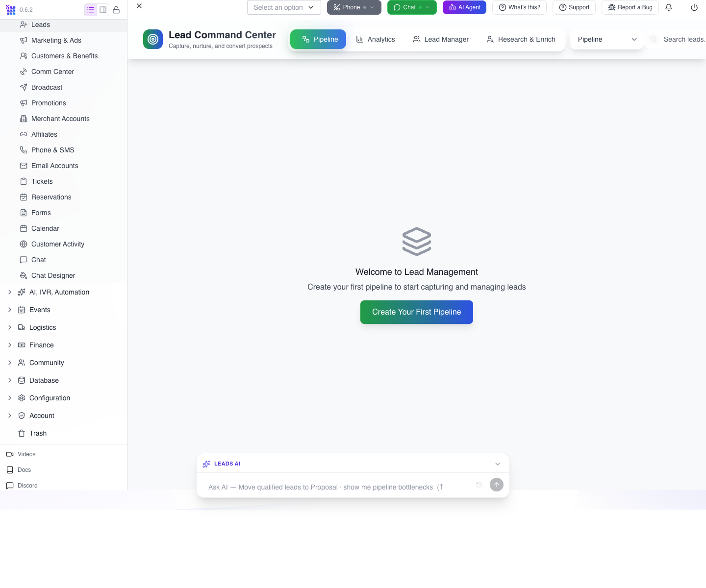Toggle the sidebar panel layout icon
Screen dimensions: 706x588
coord(103,10)
